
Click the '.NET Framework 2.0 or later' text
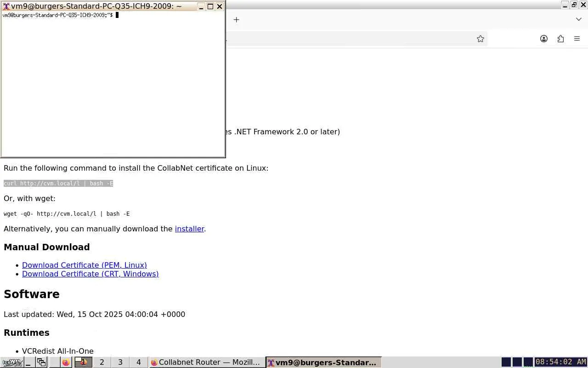coord(287,132)
